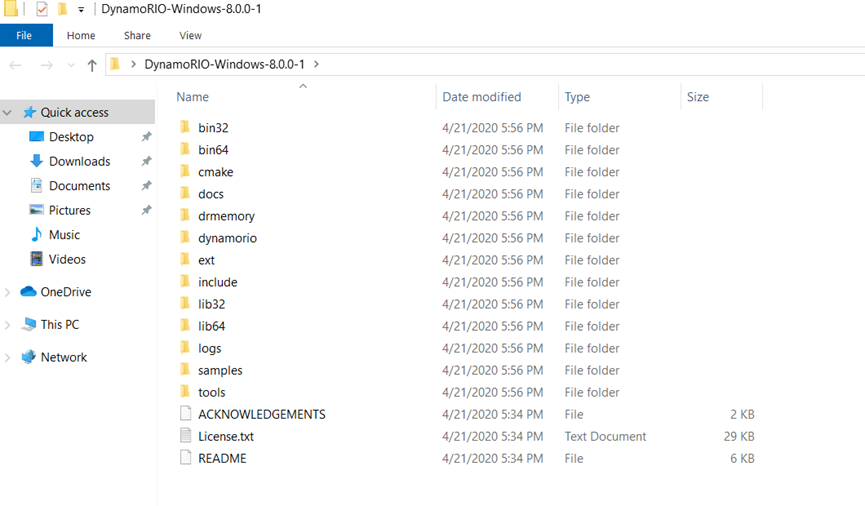Click the folder icon of the samples row
This screenshot has height=506, width=865.
coord(185,370)
